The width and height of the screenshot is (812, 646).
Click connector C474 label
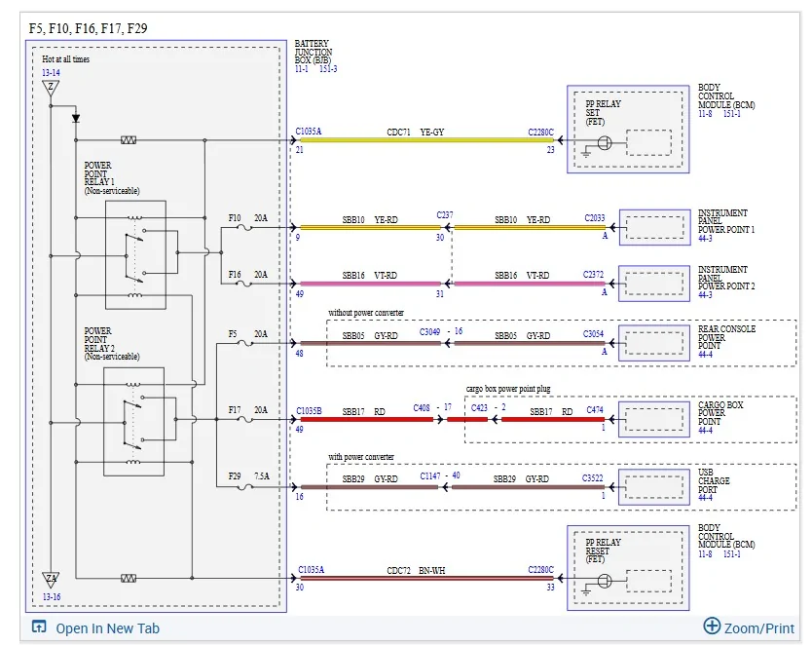[x=595, y=410]
